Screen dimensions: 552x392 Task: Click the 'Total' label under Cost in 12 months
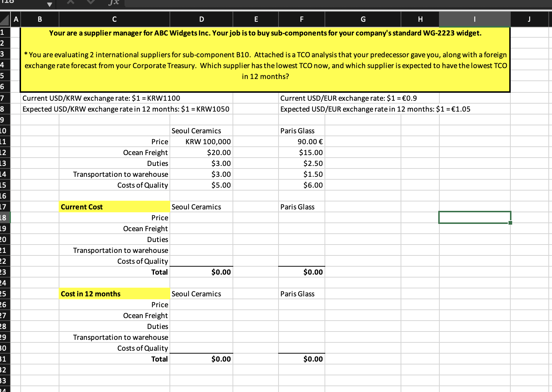(x=159, y=359)
